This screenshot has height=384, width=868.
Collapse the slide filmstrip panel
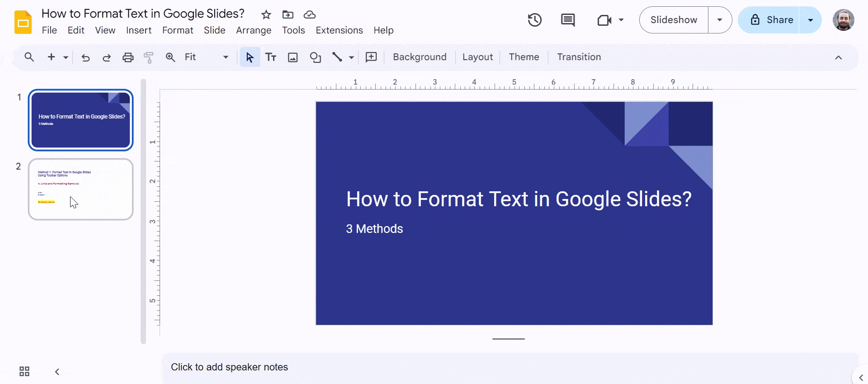point(57,371)
